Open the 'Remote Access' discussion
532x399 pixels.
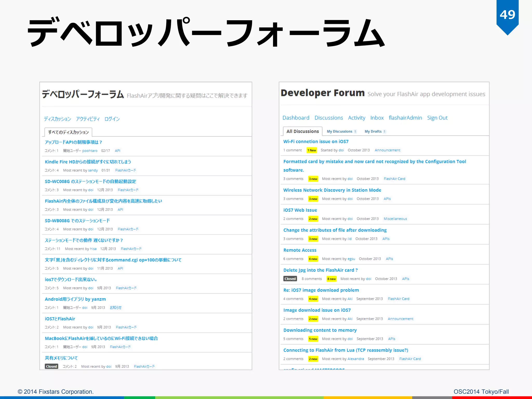(300, 250)
